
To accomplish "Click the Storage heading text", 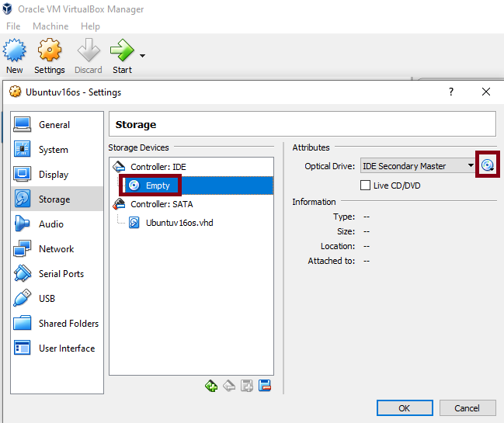I will coord(136,125).
